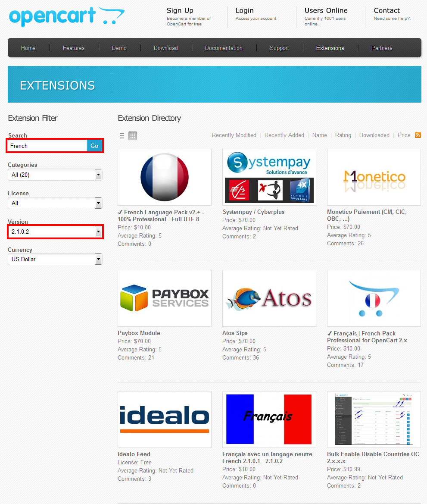Open the Partners menu item
Image resolution: width=427 pixels, height=504 pixels.
click(x=382, y=48)
